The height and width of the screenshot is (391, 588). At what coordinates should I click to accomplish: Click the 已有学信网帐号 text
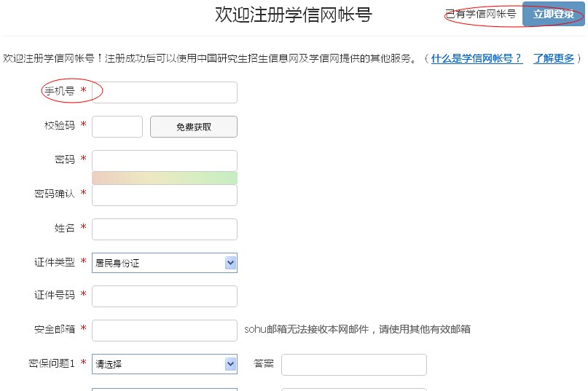coord(480,14)
